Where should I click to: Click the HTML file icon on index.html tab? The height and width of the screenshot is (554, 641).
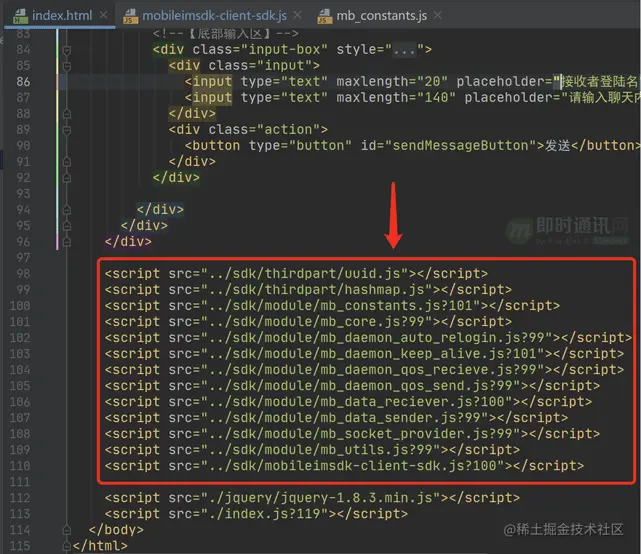coord(20,16)
